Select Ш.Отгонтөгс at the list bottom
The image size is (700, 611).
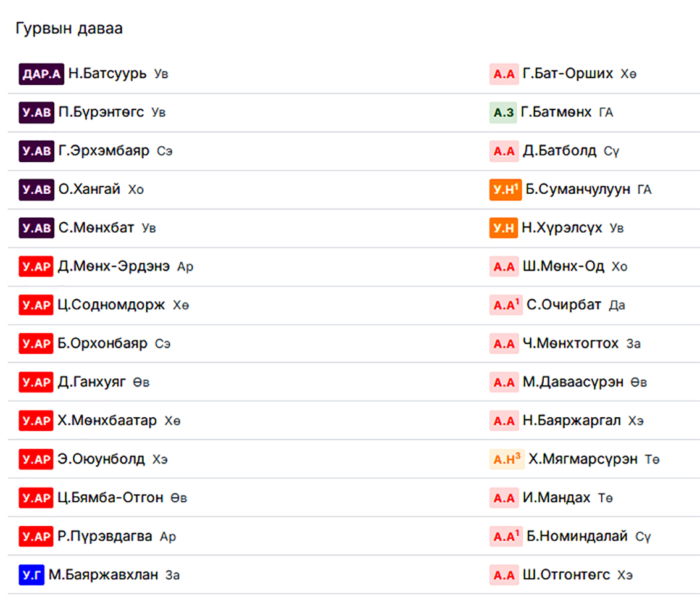[566, 575]
